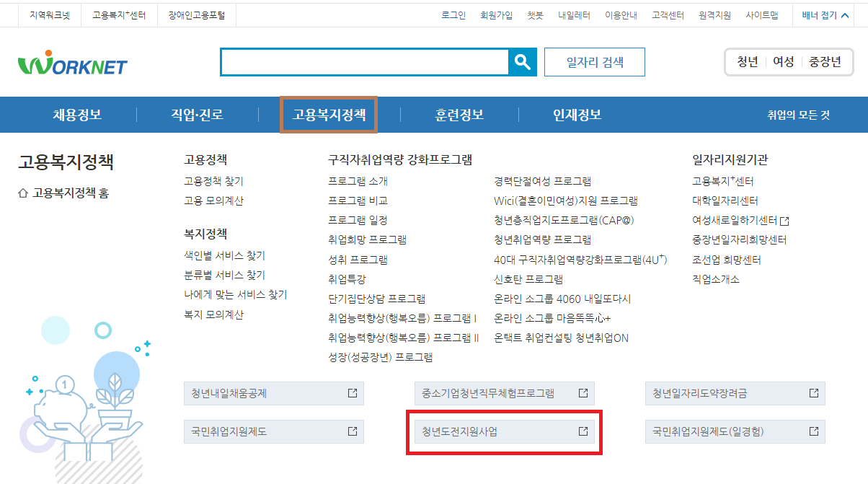Click the 청년 link at top right
This screenshot has width=868, height=484.
(747, 62)
